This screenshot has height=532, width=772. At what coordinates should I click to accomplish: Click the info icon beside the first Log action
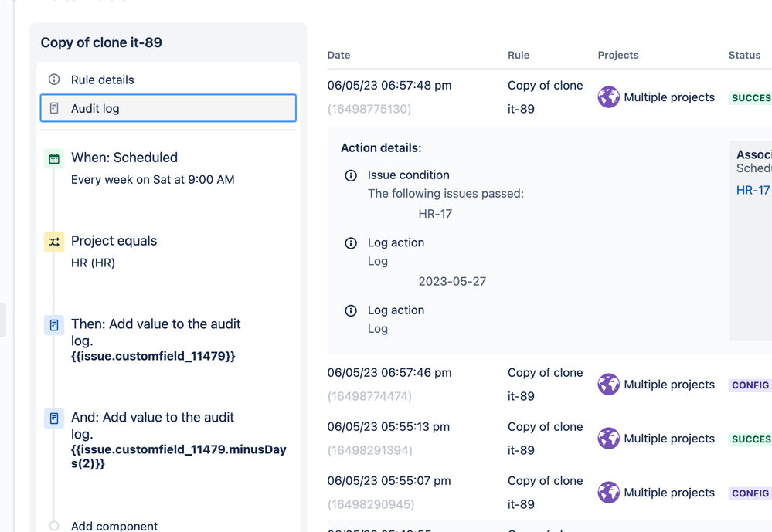pyautogui.click(x=351, y=242)
